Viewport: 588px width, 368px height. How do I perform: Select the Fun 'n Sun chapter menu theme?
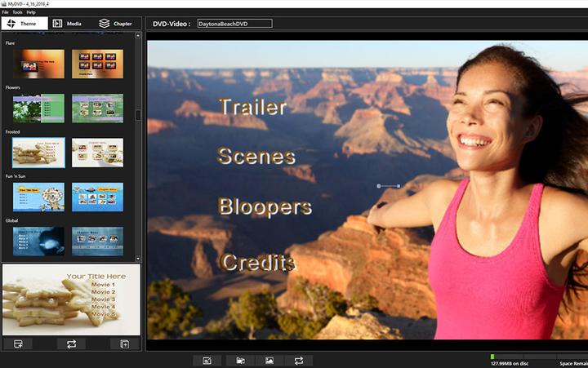[97, 197]
